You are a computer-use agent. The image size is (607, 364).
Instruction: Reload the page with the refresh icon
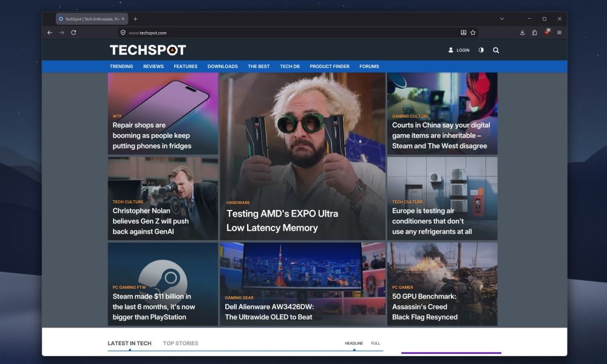[73, 33]
